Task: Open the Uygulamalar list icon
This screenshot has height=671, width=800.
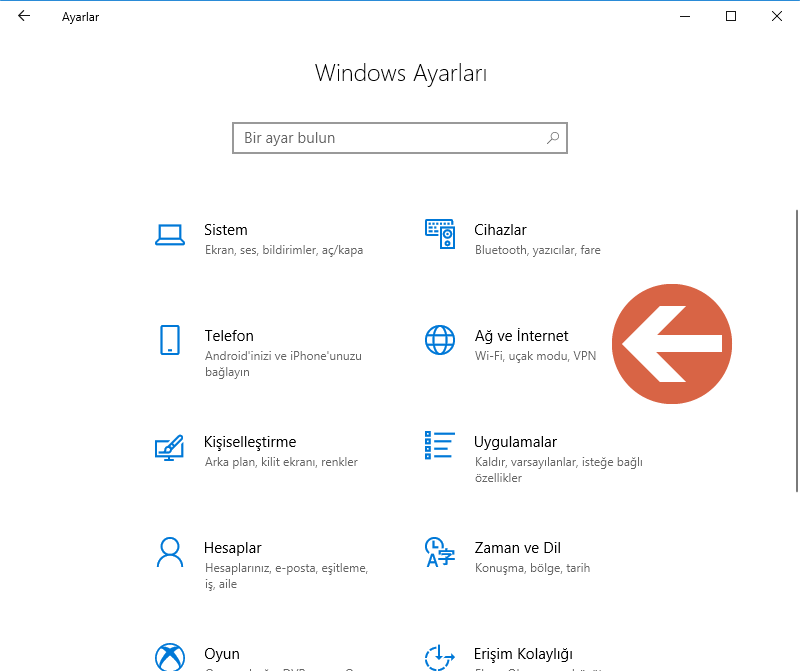Action: click(440, 445)
